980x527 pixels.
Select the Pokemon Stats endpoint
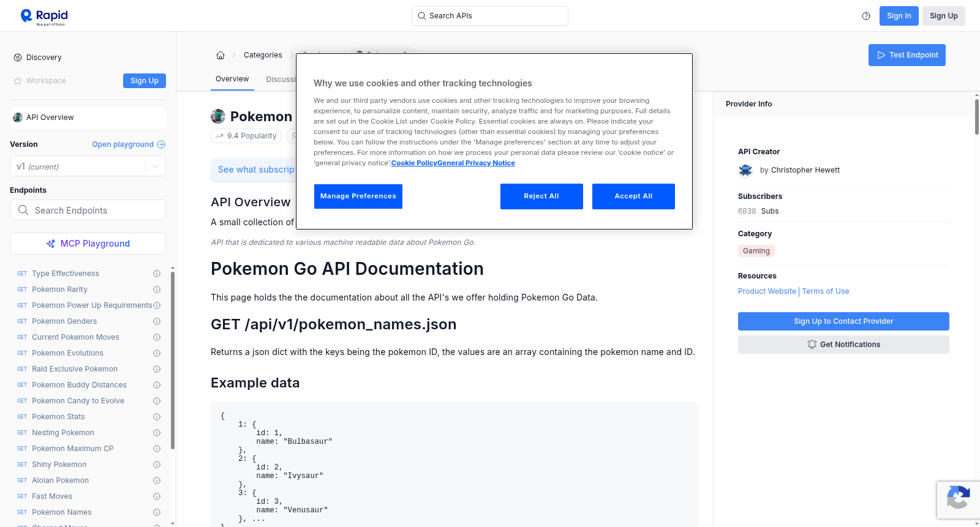(x=58, y=417)
